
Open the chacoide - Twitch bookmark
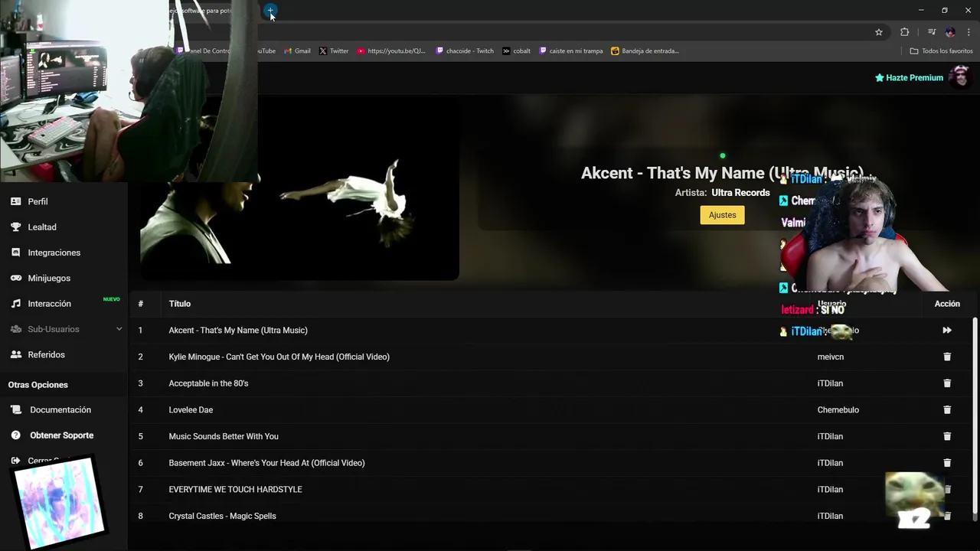click(x=465, y=51)
